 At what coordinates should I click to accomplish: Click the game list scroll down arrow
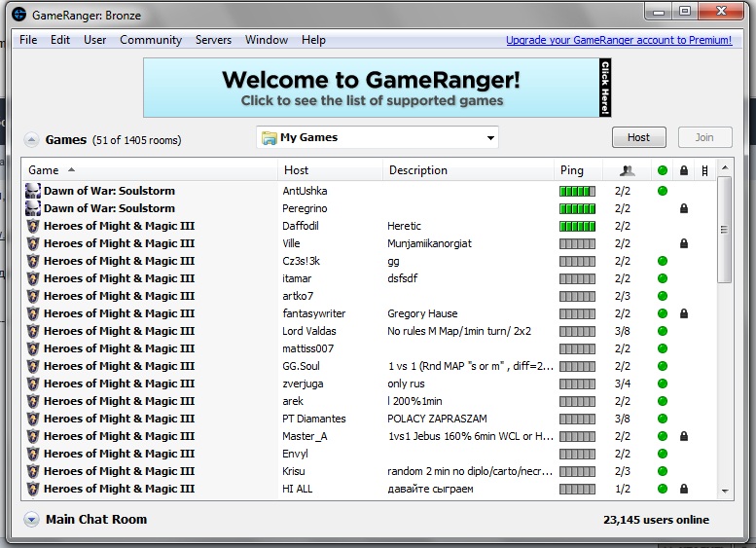coord(724,492)
